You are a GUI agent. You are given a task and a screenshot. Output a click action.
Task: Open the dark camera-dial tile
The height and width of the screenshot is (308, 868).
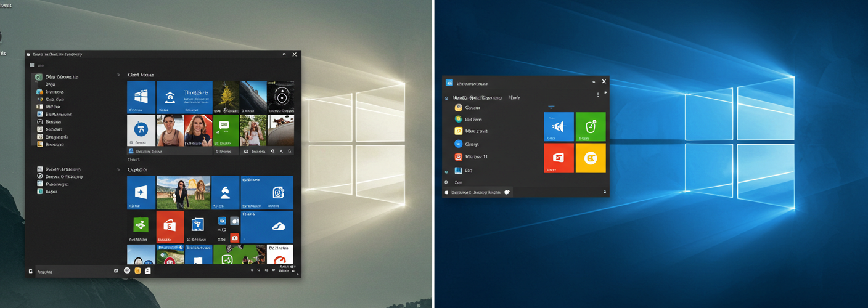(x=280, y=97)
